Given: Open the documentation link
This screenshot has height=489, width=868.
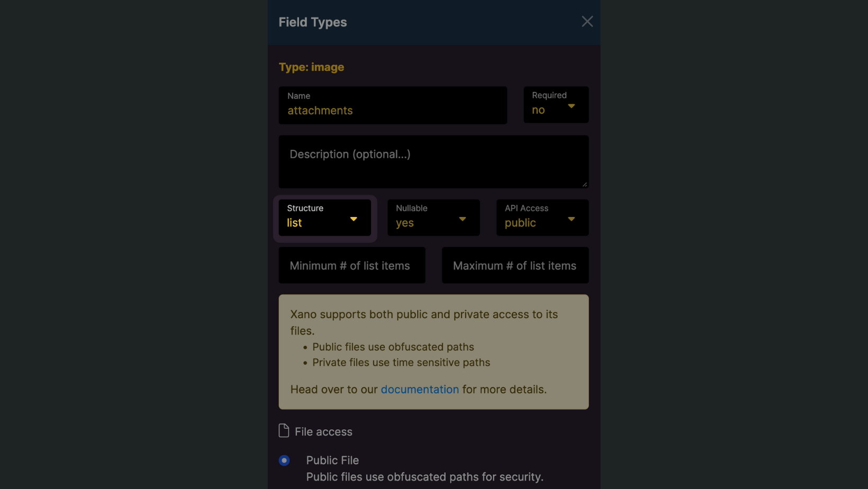Looking at the screenshot, I should (x=420, y=390).
